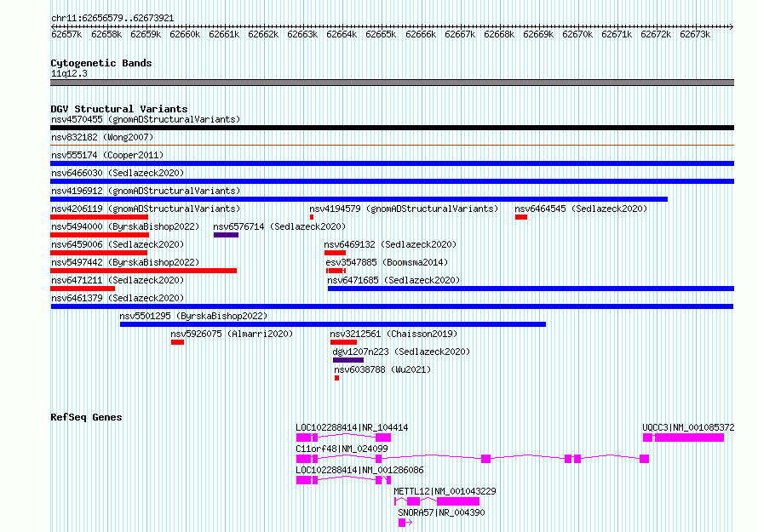The height and width of the screenshot is (532, 758).
Task: Open nsv6466030 (Sedlazeck2020) variant label
Action: coord(118,173)
